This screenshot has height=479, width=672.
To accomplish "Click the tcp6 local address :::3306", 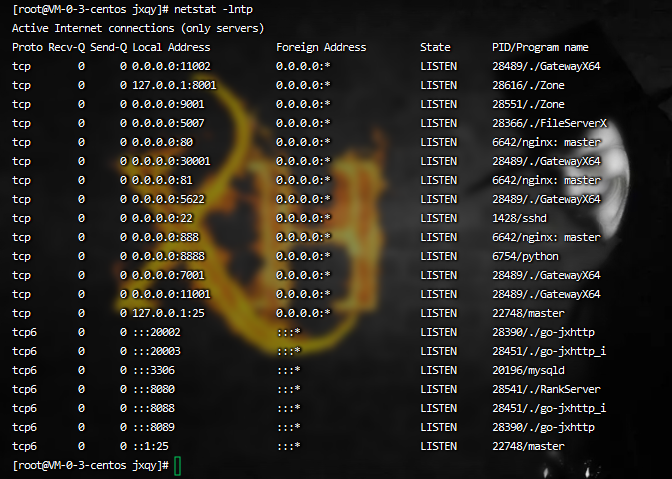I will [154, 370].
